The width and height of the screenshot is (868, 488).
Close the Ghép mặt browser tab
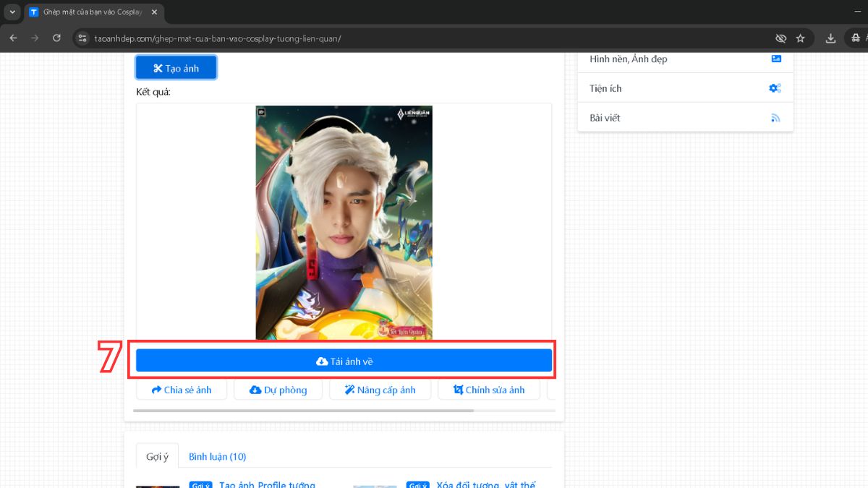coord(154,12)
